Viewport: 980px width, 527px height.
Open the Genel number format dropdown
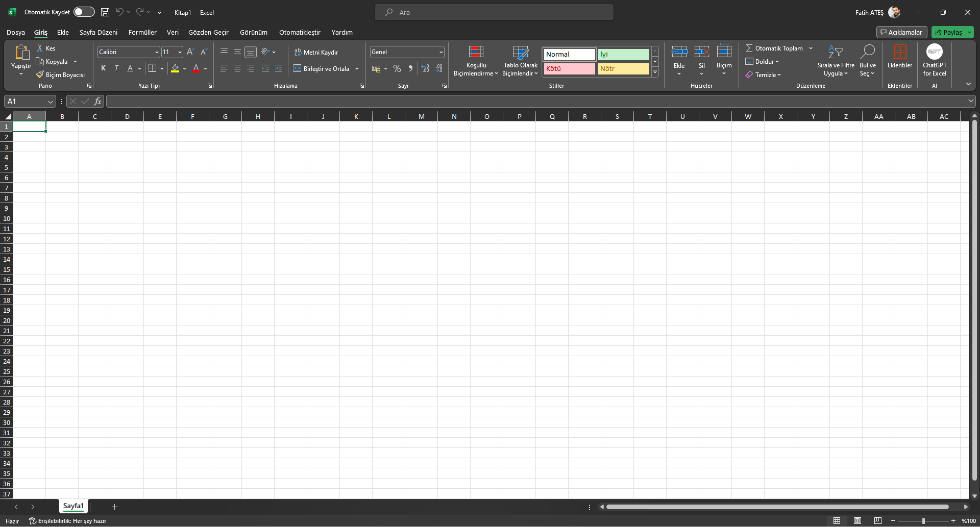[x=440, y=52]
